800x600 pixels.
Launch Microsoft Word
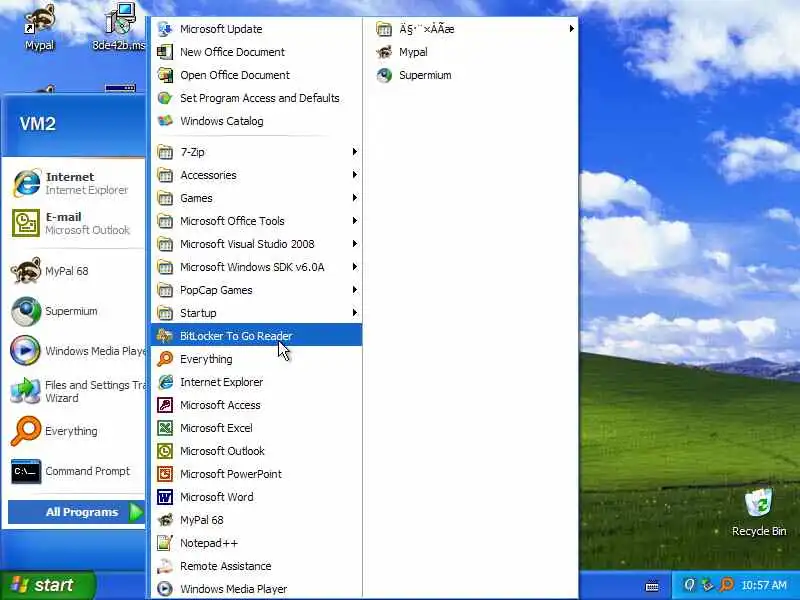[256, 497]
